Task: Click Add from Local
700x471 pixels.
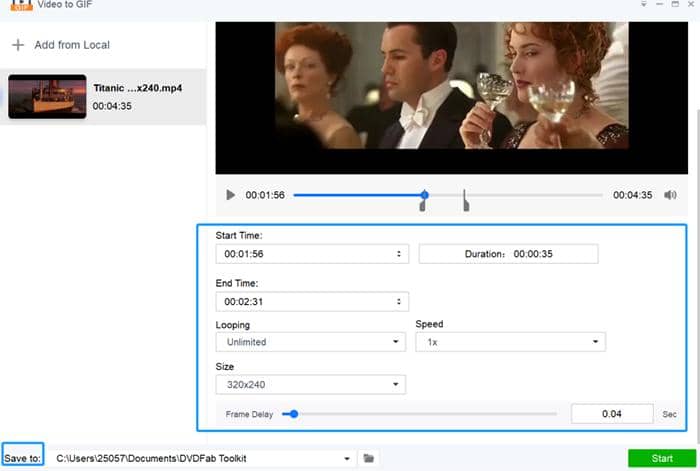Action: (72, 45)
